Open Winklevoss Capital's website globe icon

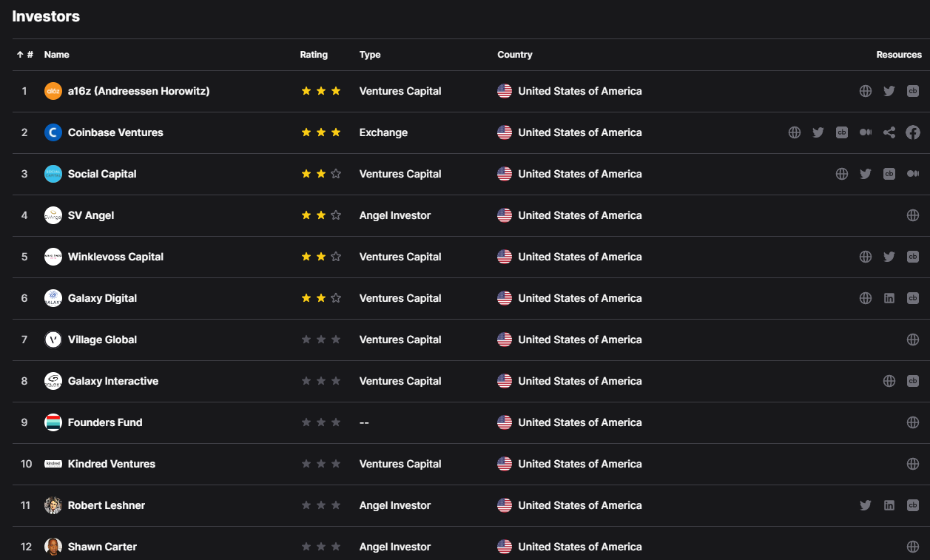point(866,257)
